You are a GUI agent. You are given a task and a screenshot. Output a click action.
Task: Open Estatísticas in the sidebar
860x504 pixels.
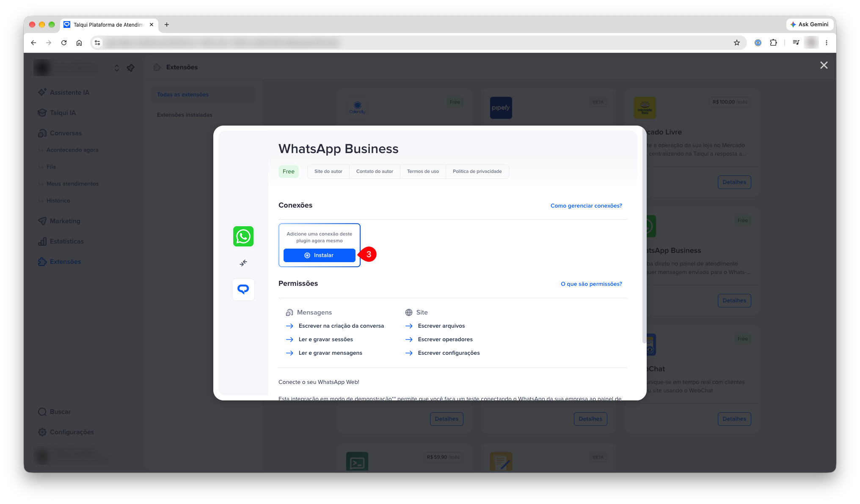[x=66, y=241]
